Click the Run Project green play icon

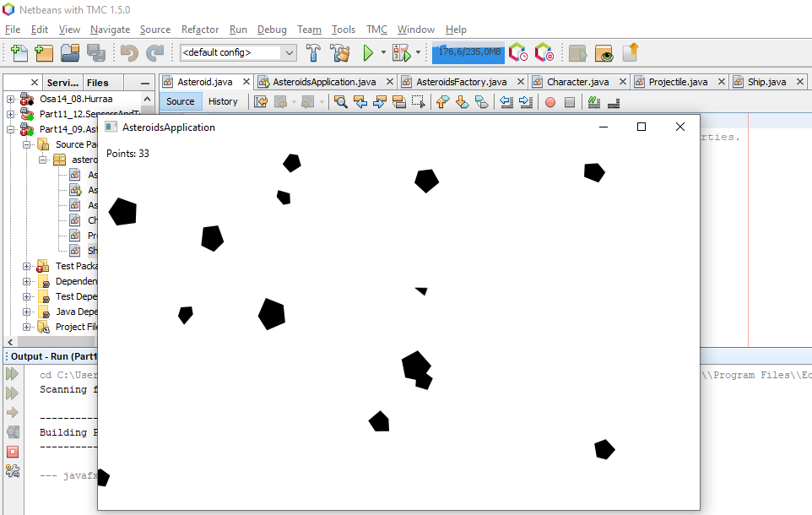(368, 53)
